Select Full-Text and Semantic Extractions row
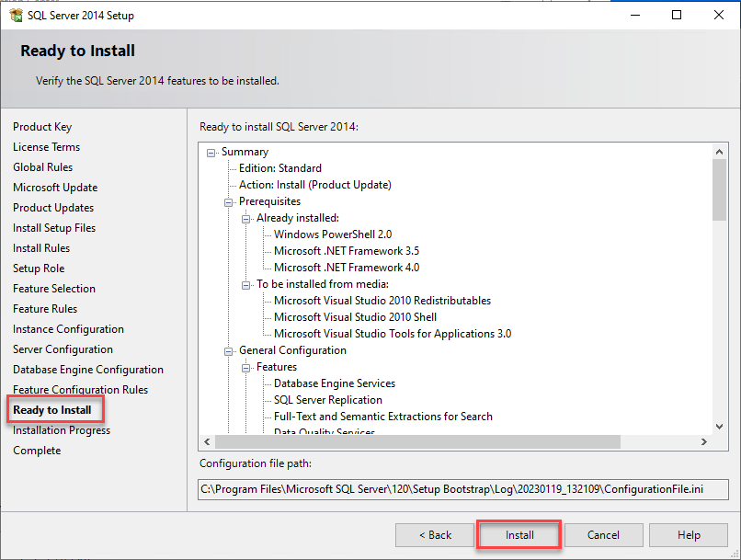The width and height of the screenshot is (741, 560). 383,417
